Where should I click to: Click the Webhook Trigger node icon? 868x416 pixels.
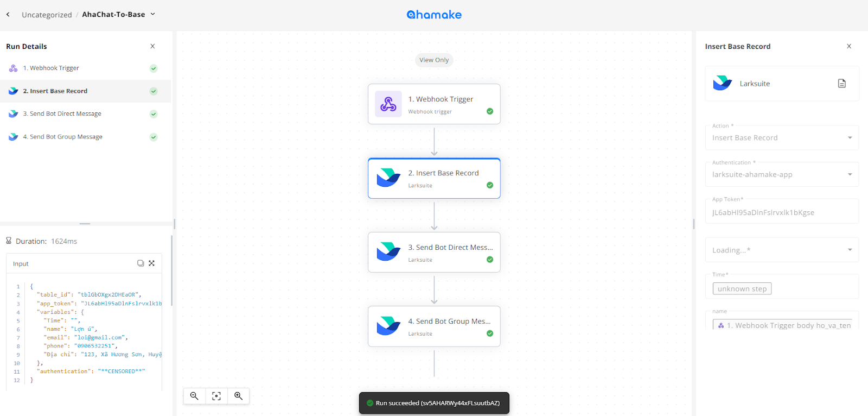coord(388,104)
